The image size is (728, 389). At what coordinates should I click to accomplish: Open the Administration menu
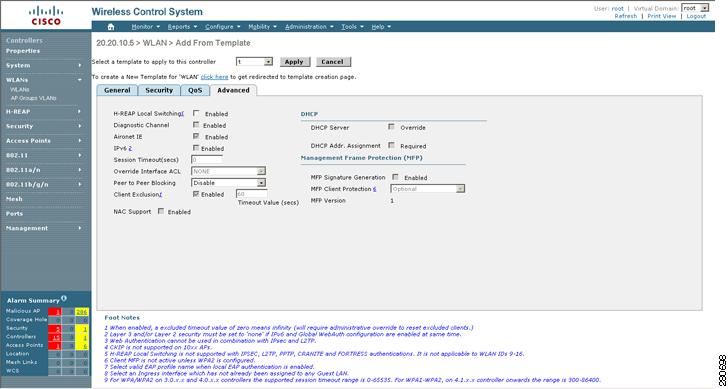(309, 27)
